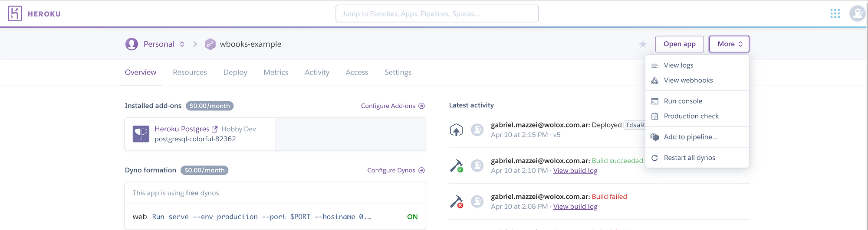The image size is (868, 230).
Task: Switch to the Overview tab
Action: (141, 72)
